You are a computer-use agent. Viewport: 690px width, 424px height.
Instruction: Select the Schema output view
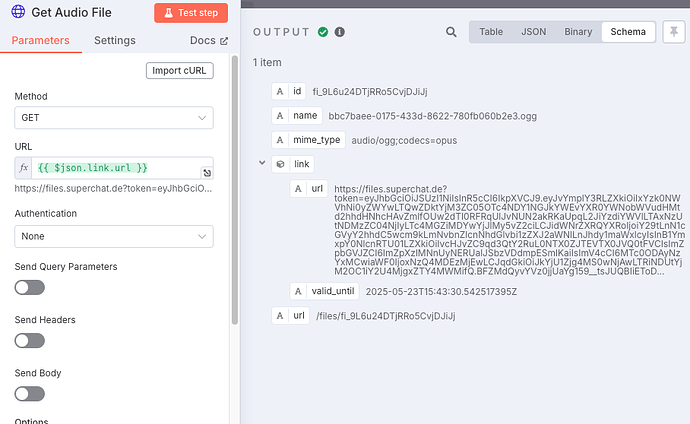628,32
